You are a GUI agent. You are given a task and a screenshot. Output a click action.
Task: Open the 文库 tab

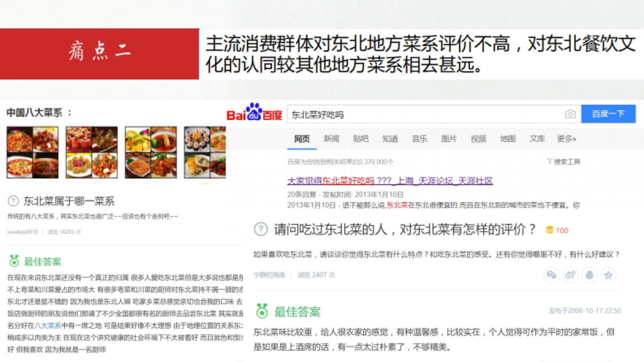[x=537, y=139]
